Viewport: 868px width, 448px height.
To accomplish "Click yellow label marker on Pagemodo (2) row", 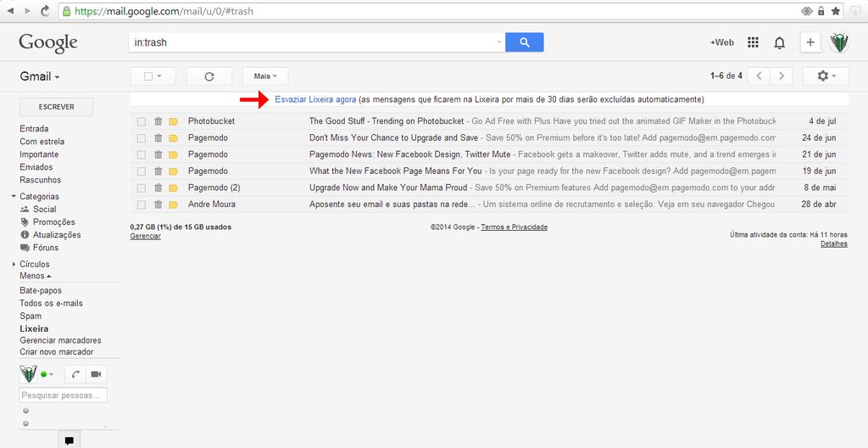I will (173, 188).
